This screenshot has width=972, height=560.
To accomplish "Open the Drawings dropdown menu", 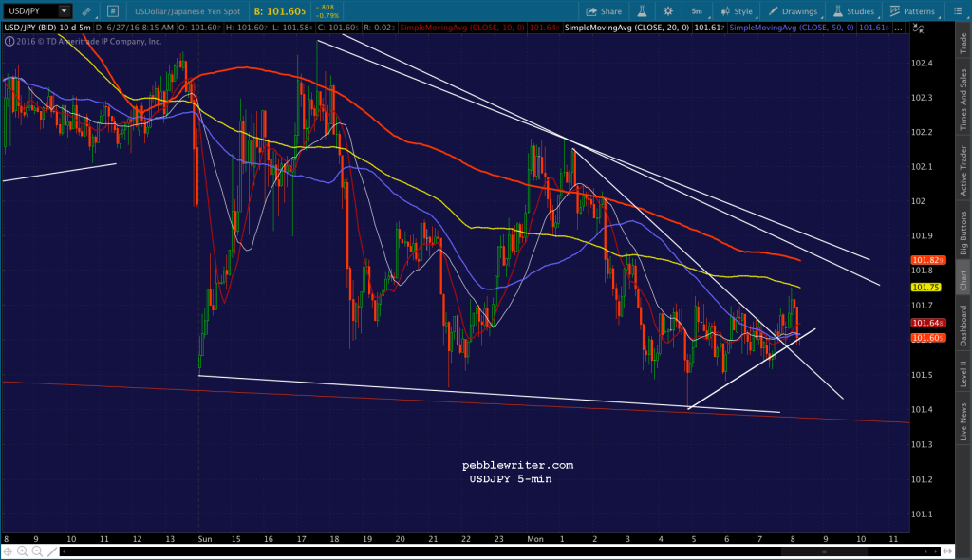I will (793, 11).
